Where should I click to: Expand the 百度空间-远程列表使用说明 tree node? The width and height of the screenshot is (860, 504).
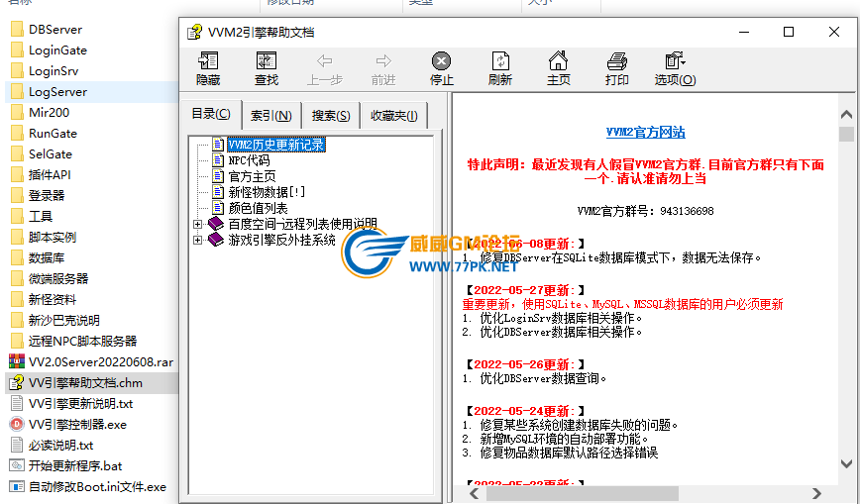pyautogui.click(x=198, y=225)
